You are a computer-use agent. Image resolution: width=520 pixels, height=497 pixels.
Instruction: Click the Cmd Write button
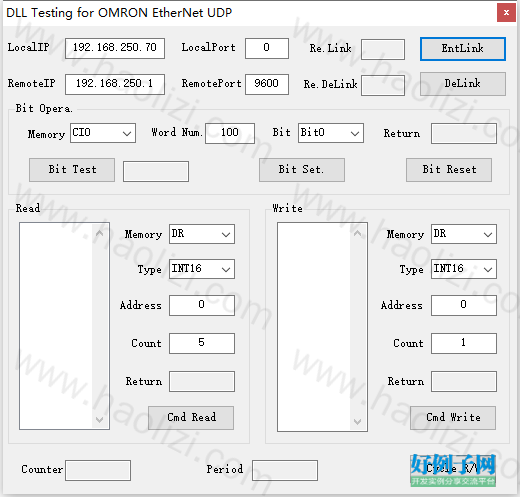point(453,417)
